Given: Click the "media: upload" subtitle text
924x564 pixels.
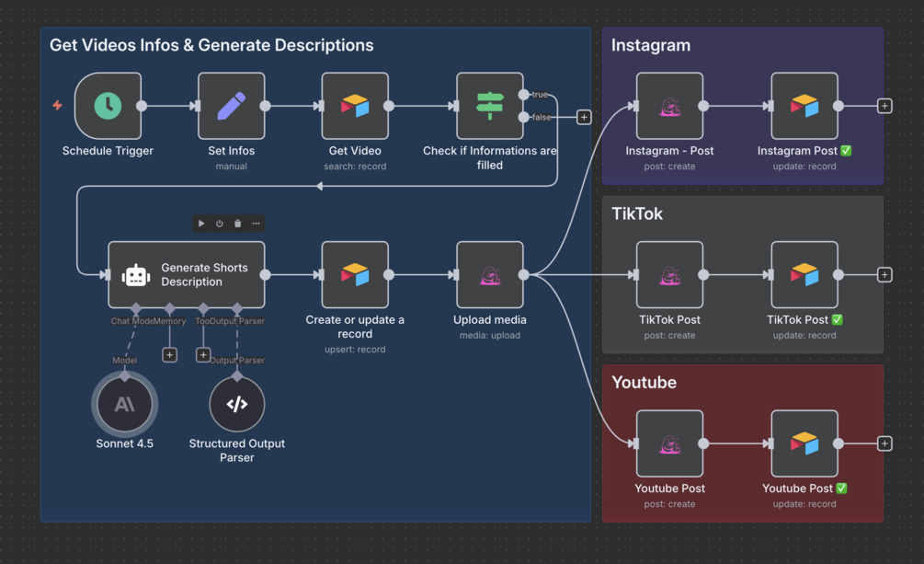Looking at the screenshot, I should coord(490,335).
